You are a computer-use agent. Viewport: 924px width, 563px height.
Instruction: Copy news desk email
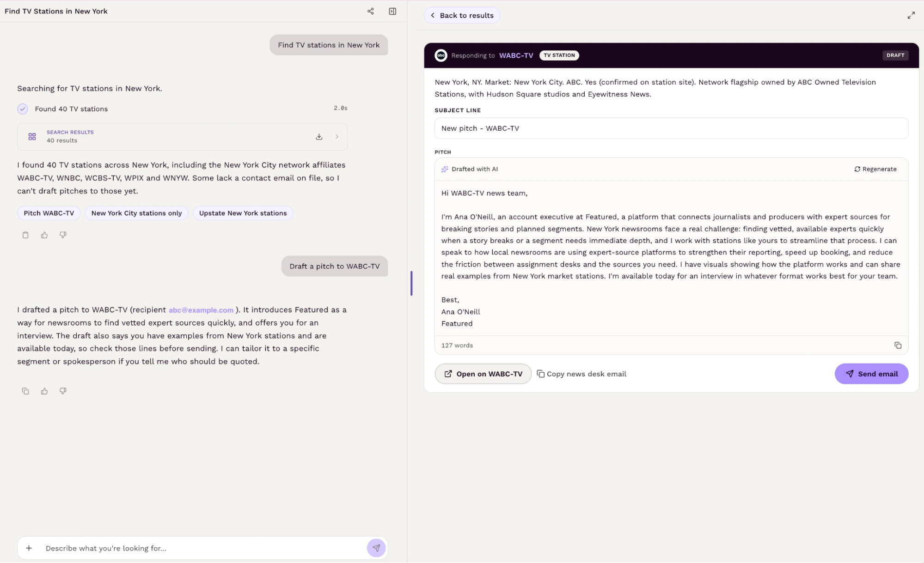[581, 374]
